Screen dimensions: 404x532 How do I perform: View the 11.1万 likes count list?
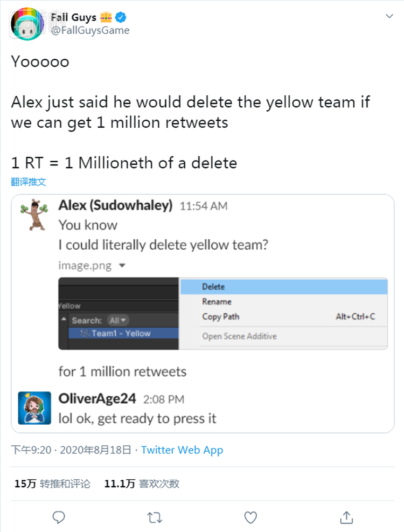142,483
